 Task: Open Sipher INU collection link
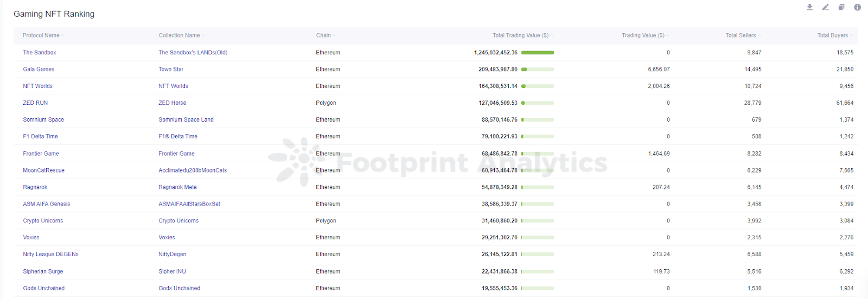(172, 272)
